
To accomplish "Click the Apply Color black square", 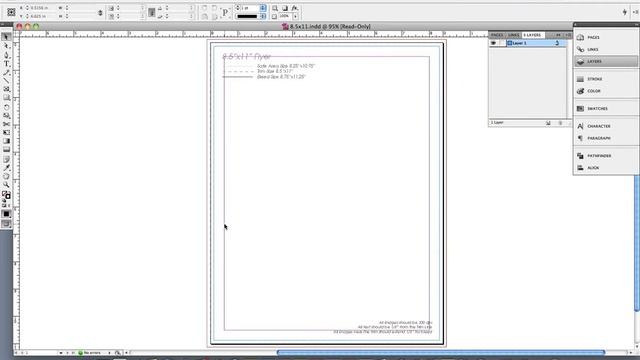I will pyautogui.click(x=6, y=214).
